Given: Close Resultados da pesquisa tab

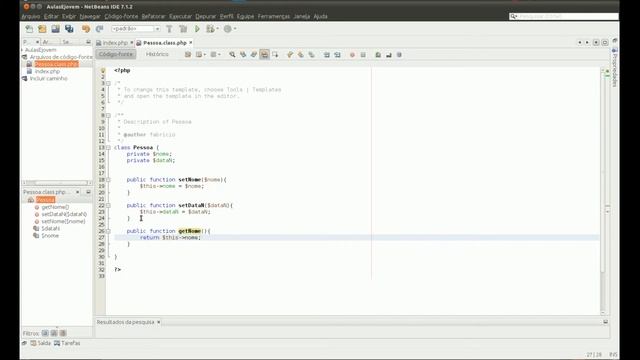Looking at the screenshot, I should click(158, 322).
